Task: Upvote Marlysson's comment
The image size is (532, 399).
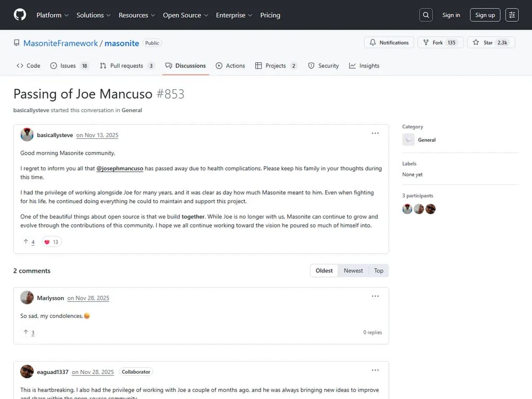Action: click(29, 332)
